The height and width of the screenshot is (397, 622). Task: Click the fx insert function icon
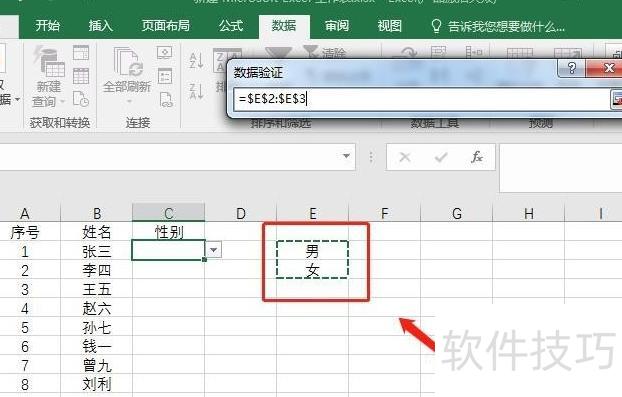(477, 157)
